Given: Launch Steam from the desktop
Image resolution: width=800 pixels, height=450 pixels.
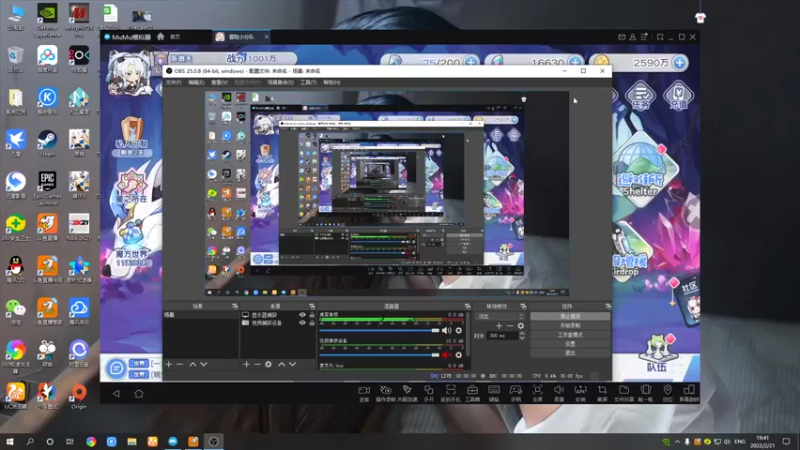Looking at the screenshot, I should pyautogui.click(x=47, y=142).
